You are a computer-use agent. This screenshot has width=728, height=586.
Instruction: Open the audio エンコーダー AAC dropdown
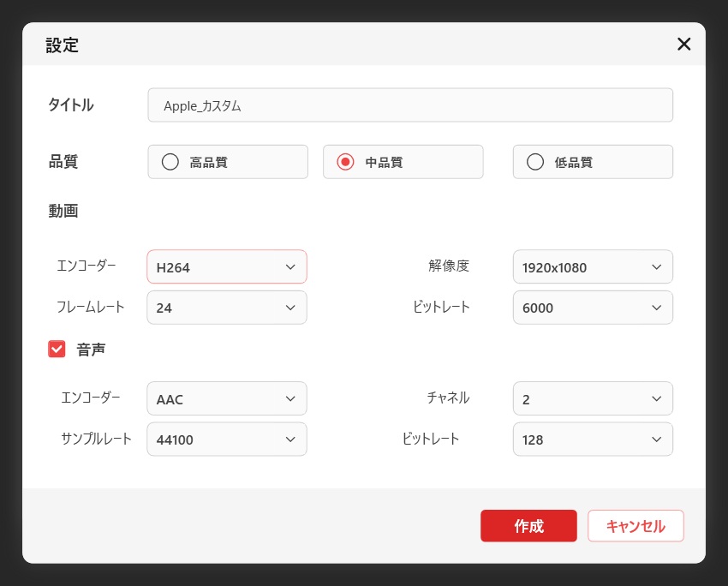226,399
